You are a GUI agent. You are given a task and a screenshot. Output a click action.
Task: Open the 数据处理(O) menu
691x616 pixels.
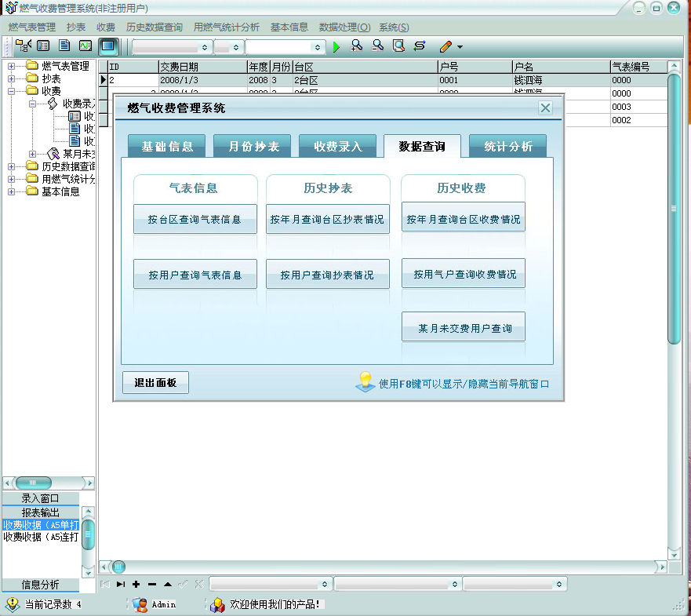pos(344,27)
